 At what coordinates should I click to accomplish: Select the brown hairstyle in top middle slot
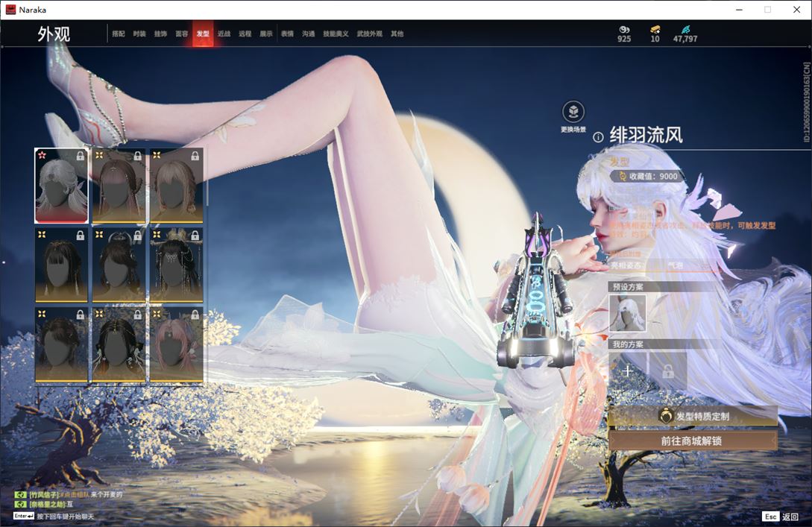[x=119, y=186]
